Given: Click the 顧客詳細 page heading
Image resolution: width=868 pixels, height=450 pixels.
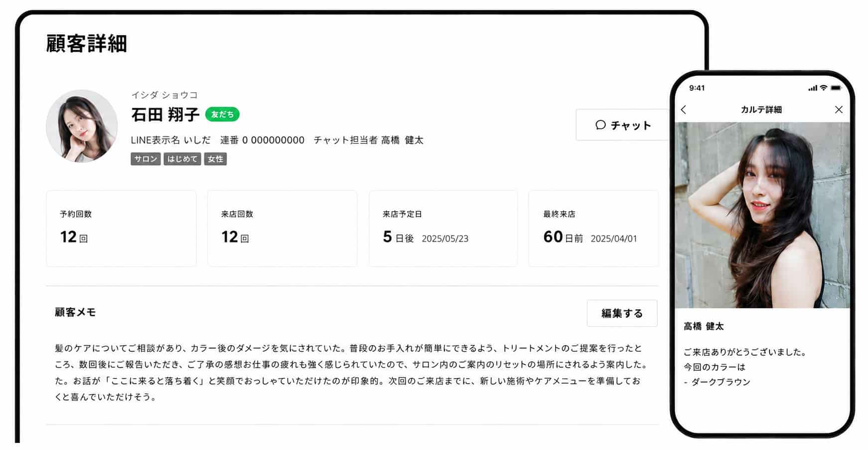Looking at the screenshot, I should [87, 43].
